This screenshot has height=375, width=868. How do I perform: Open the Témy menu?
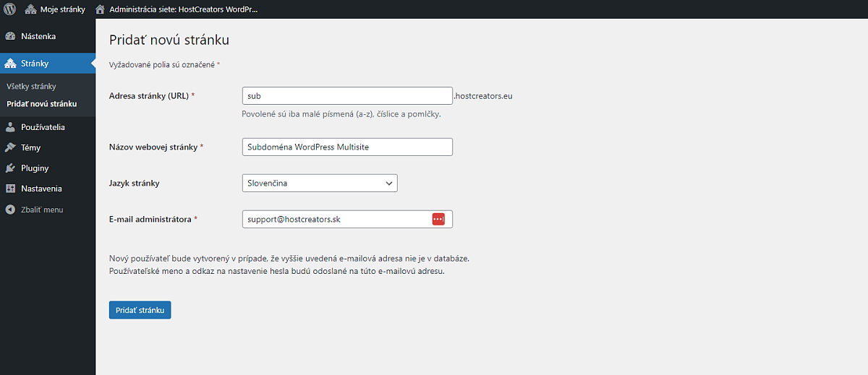(x=48, y=147)
